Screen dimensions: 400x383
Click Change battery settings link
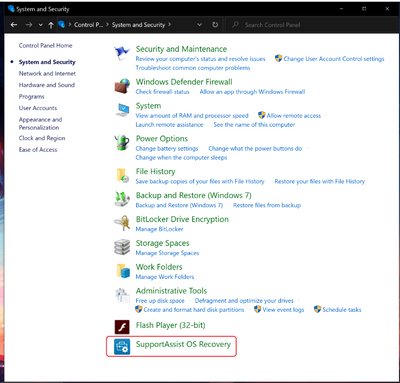tap(167, 149)
